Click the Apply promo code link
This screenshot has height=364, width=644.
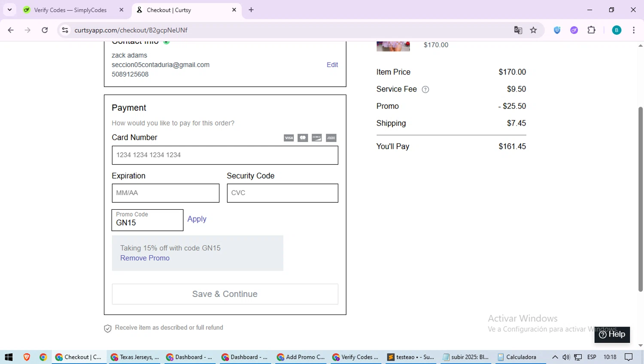[x=197, y=219]
